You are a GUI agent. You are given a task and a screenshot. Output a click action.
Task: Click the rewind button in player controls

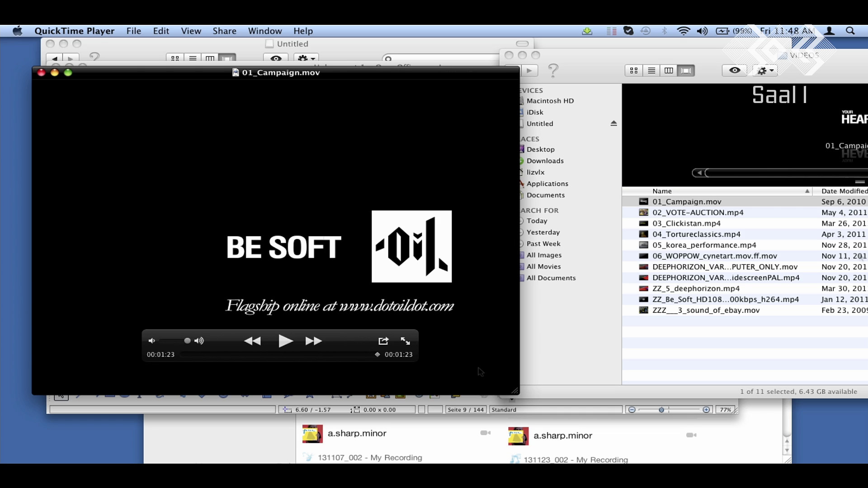tap(252, 341)
